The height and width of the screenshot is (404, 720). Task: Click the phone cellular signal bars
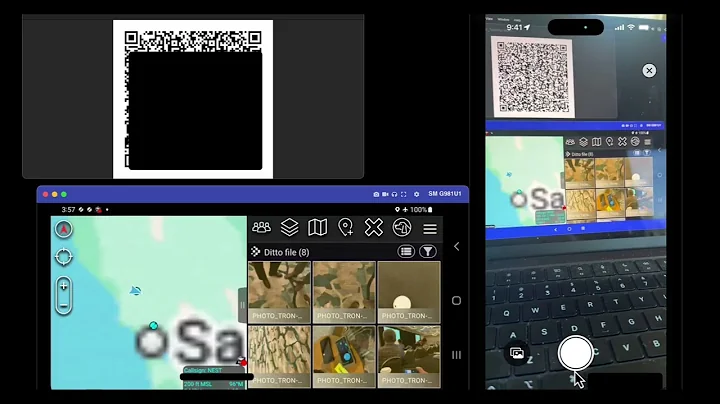click(x=619, y=28)
